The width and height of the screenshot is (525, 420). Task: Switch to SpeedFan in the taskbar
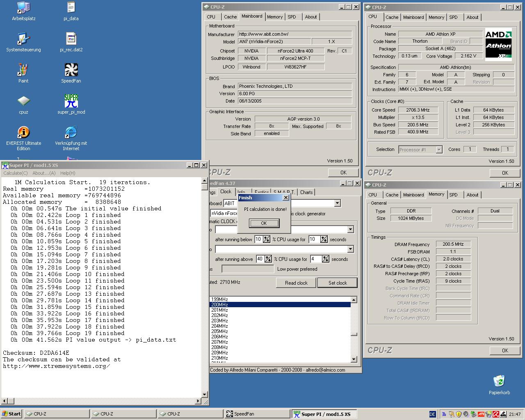click(x=258, y=414)
